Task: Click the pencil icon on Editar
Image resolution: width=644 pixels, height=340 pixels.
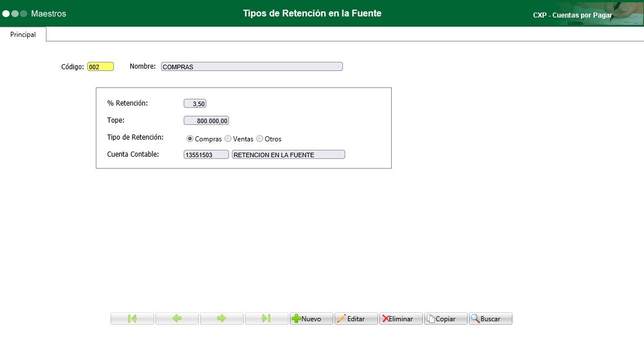Action: (x=341, y=318)
